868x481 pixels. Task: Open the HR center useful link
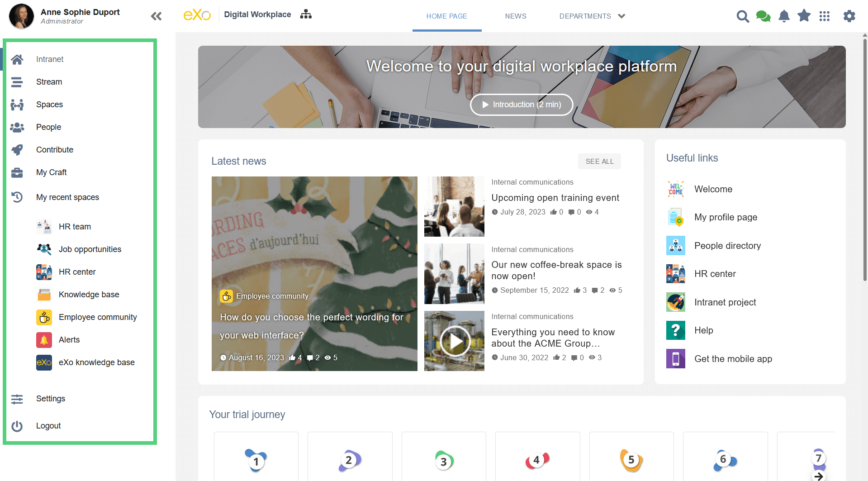(x=715, y=274)
